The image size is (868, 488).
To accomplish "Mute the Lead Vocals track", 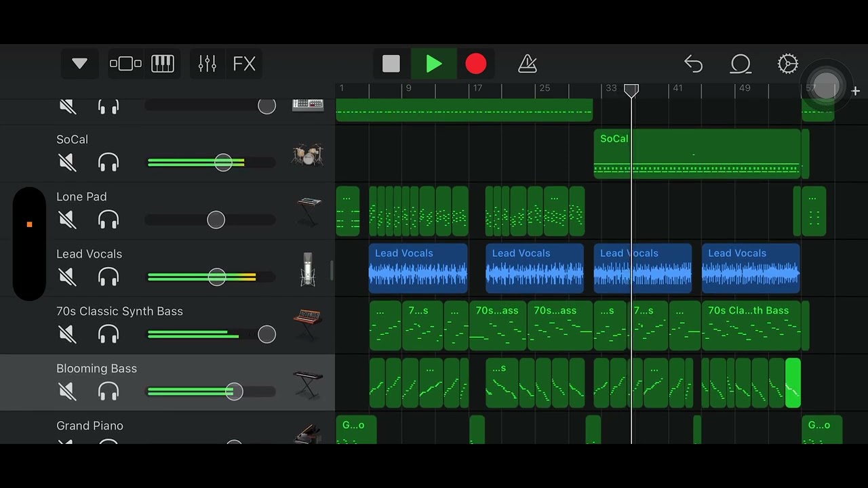I will pyautogui.click(x=66, y=277).
